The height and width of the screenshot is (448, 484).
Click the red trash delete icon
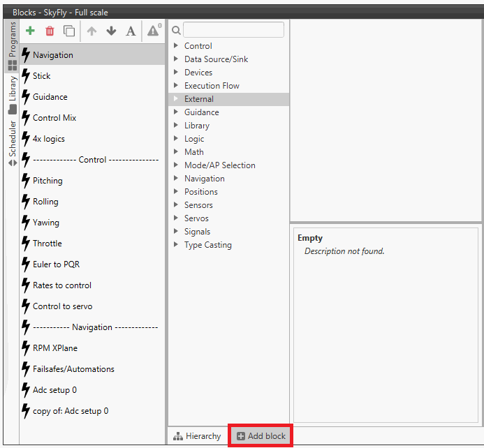pos(50,31)
